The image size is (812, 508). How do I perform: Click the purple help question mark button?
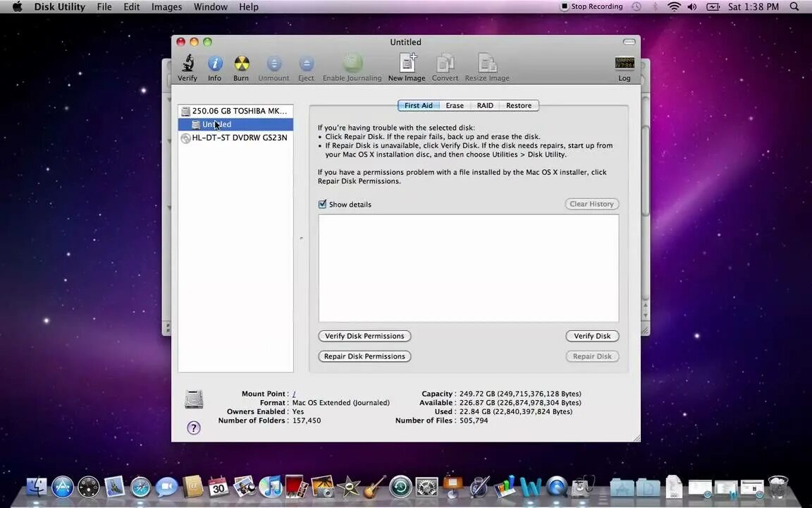tap(194, 428)
